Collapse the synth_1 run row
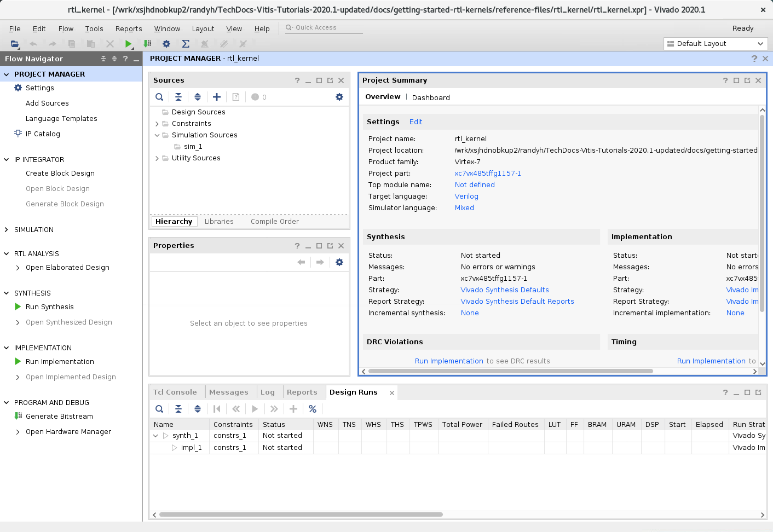The image size is (773, 532). [x=155, y=436]
